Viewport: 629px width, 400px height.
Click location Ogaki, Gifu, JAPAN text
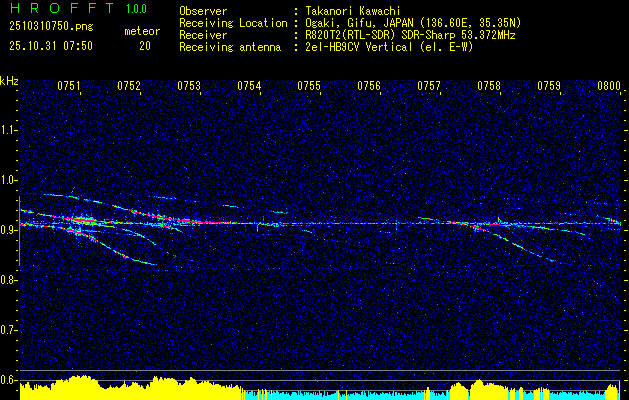pyautogui.click(x=413, y=23)
